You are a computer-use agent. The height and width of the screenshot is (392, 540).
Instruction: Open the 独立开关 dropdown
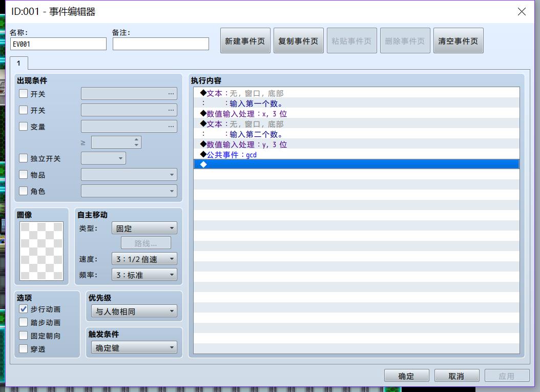[103, 158]
